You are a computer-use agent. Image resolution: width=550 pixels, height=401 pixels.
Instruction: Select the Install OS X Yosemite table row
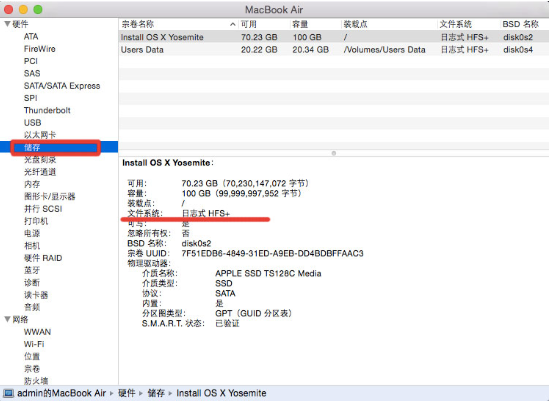pyautogui.click(x=334, y=37)
